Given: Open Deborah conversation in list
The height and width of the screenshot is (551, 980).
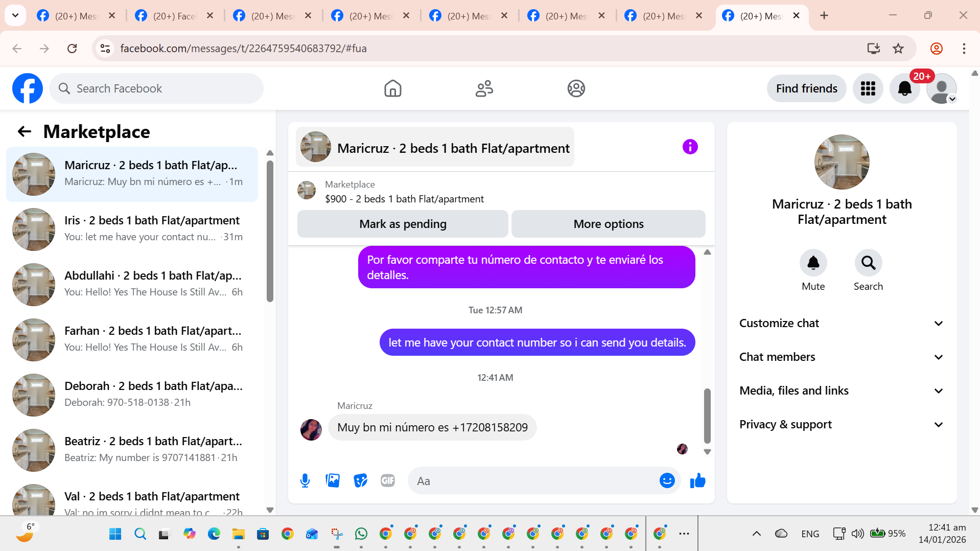Looking at the screenshot, I should point(132,394).
